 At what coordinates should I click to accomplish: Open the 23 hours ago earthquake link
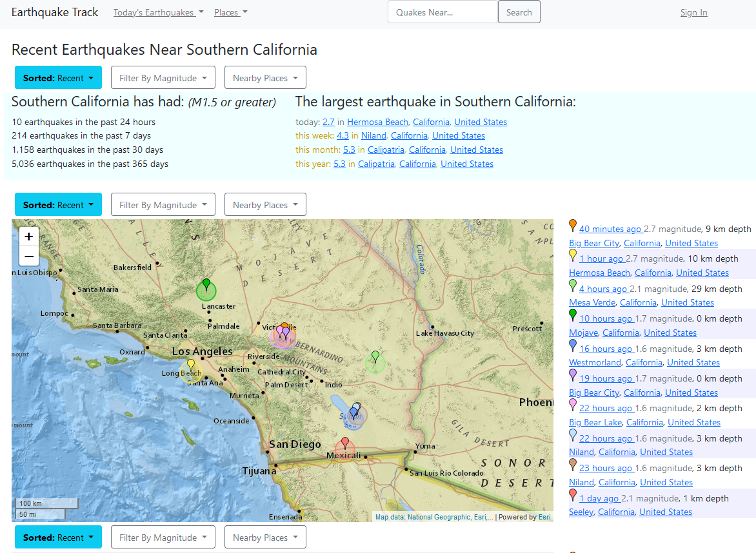point(606,468)
